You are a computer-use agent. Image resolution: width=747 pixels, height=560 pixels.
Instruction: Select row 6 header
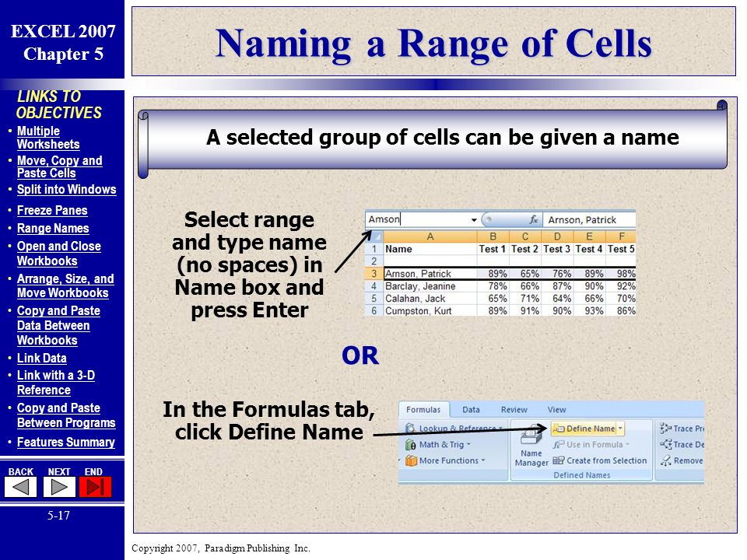coord(374,311)
